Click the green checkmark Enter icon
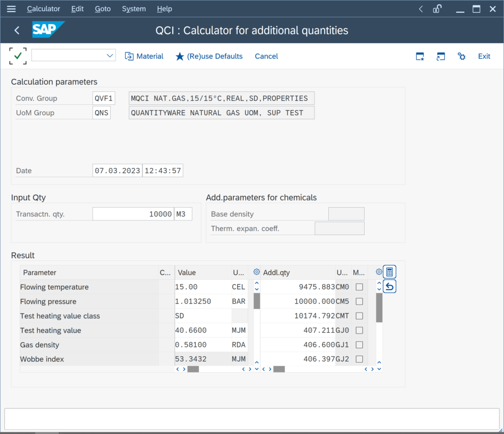Screen dimensions: 504x434 pyautogui.click(x=18, y=56)
